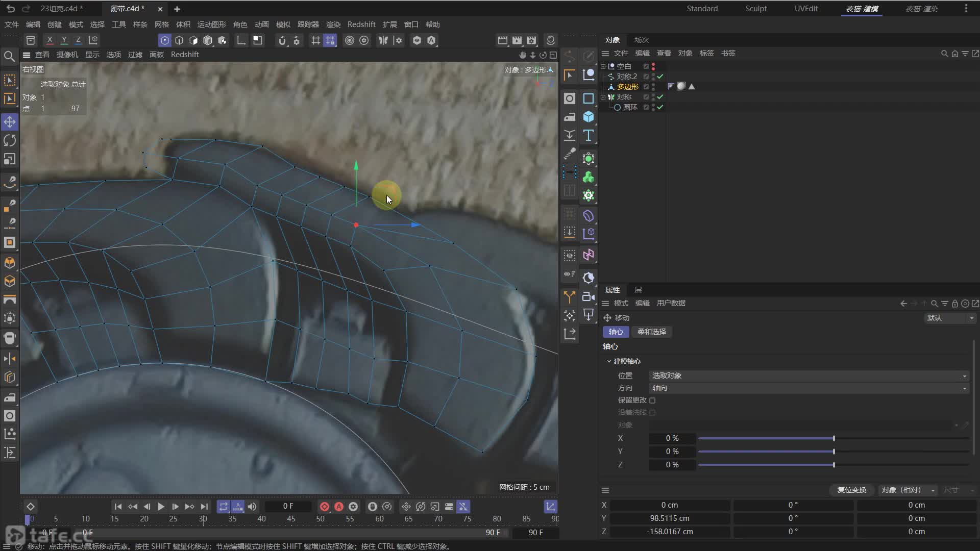Viewport: 980px width, 551px height.
Task: Expand the 空白 null object
Action: click(x=603, y=66)
